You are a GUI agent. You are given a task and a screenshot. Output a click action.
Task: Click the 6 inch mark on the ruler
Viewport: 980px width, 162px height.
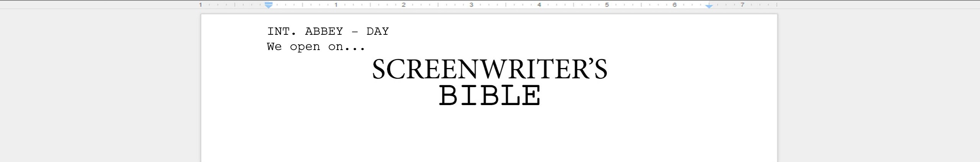tap(675, 5)
